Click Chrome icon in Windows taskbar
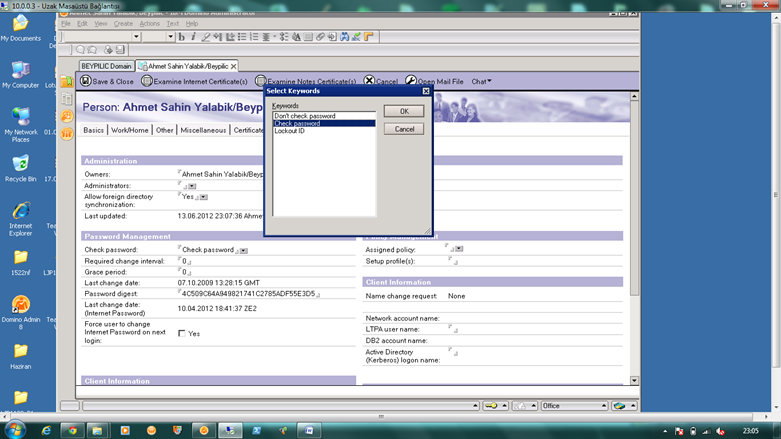 (x=73, y=430)
